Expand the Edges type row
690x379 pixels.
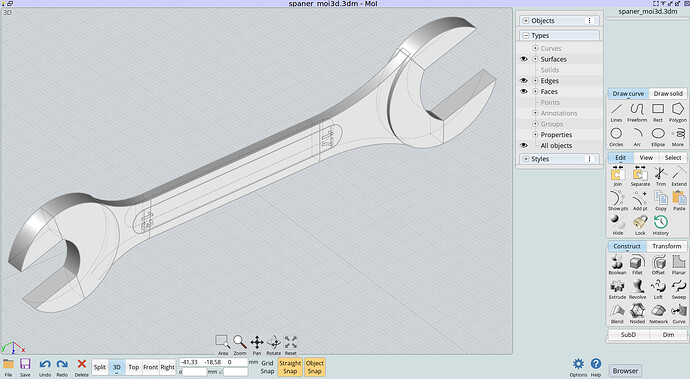coord(535,81)
